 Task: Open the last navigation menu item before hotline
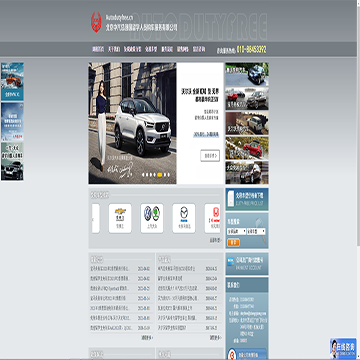click(199, 49)
